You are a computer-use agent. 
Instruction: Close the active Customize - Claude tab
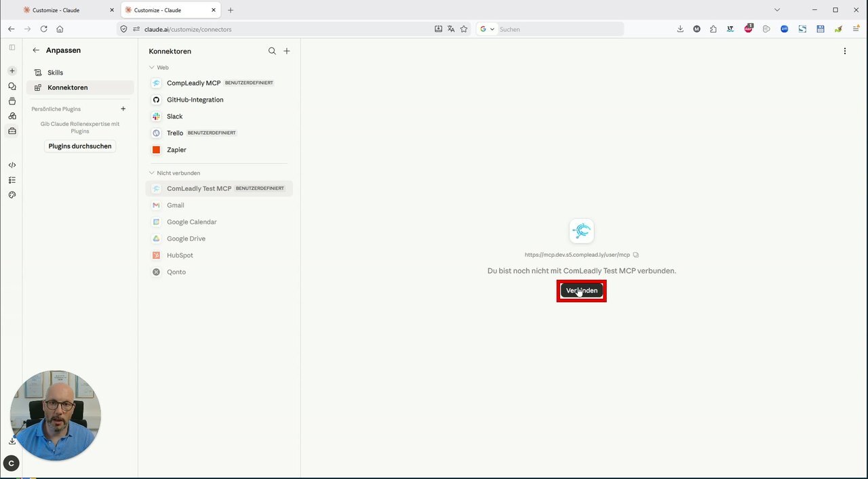(x=214, y=10)
